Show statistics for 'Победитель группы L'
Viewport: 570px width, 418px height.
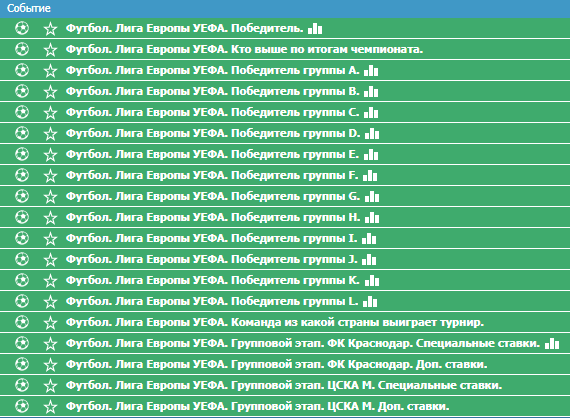point(370,302)
